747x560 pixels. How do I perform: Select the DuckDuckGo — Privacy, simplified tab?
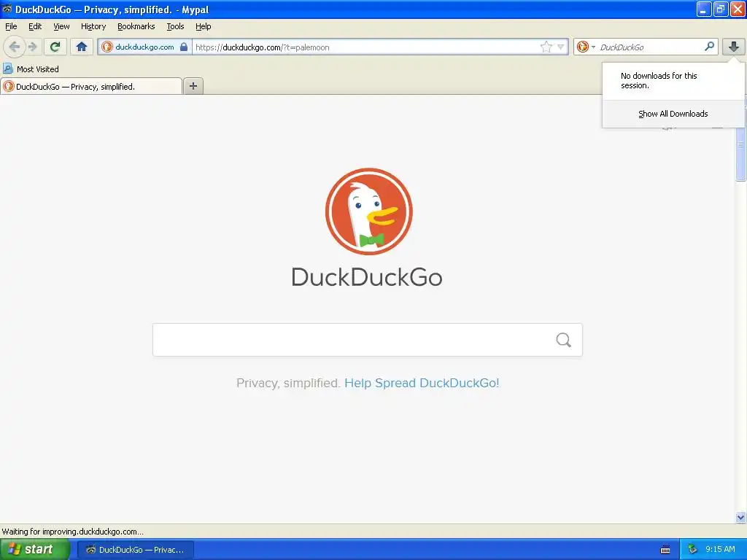(91, 86)
